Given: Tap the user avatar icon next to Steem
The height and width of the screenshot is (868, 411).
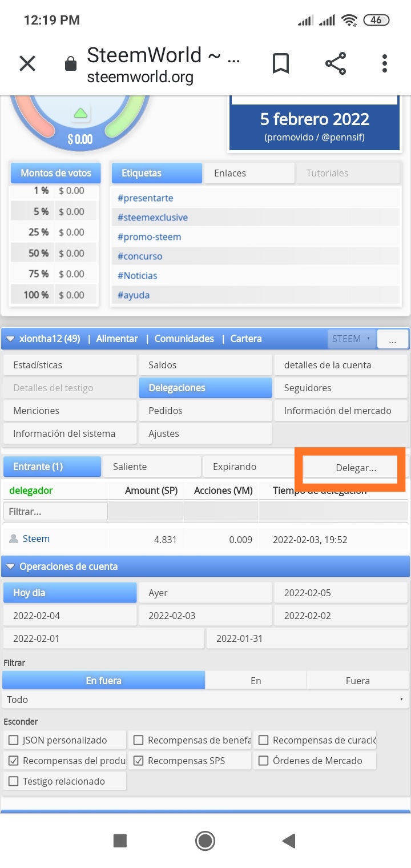Looking at the screenshot, I should point(14,539).
